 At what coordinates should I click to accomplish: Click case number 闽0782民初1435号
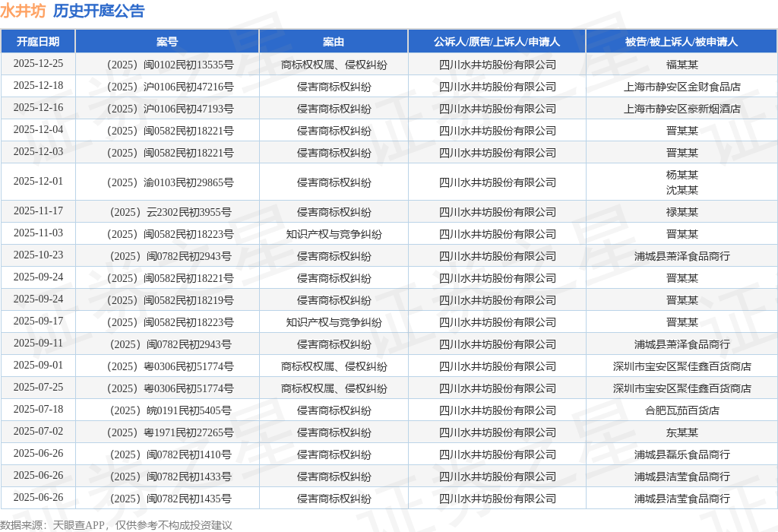(170, 499)
